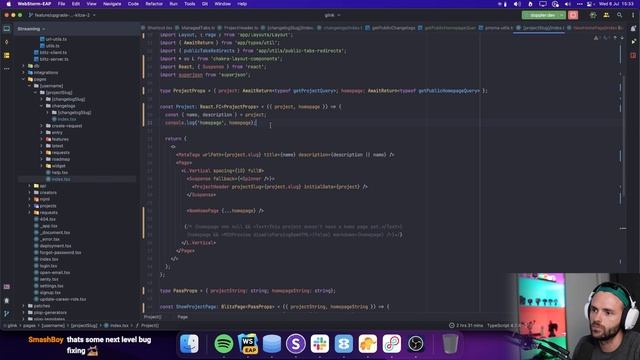
Task: Open the Code With Me icon
Action: (606, 15)
